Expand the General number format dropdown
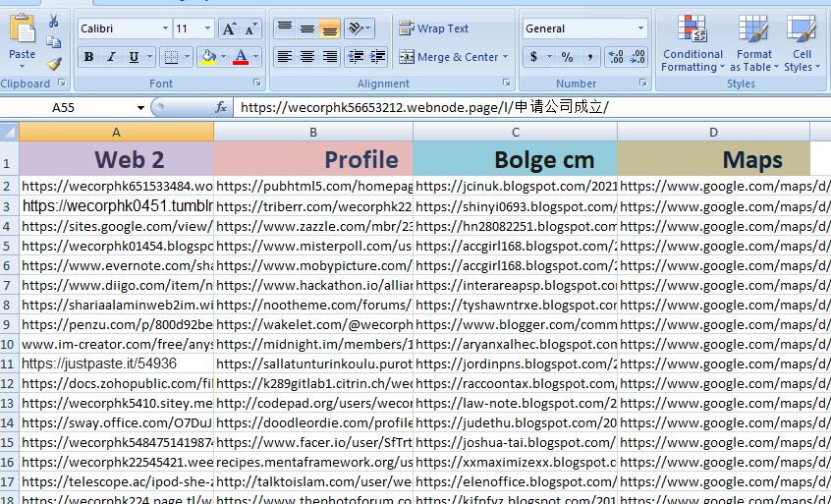The width and height of the screenshot is (831, 504). pos(640,28)
